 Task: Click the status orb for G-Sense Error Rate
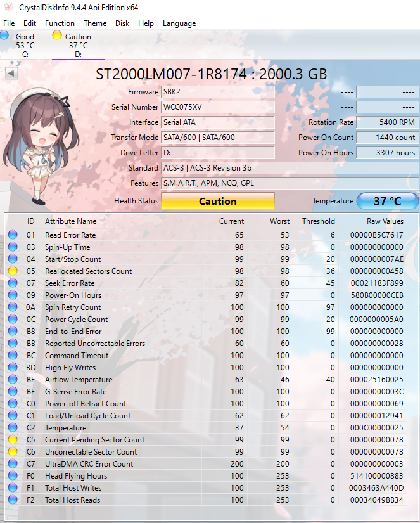[x=13, y=391]
